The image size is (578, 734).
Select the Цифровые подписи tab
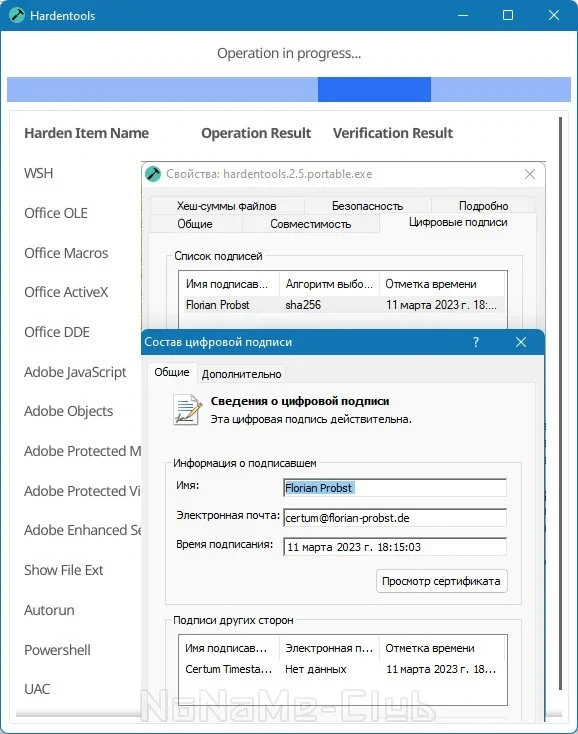458,222
